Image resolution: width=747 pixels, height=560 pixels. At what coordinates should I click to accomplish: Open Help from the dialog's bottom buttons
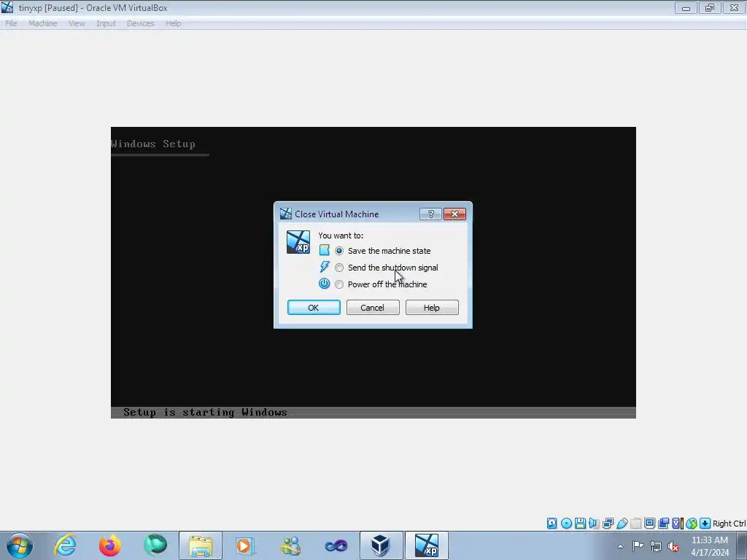click(432, 308)
